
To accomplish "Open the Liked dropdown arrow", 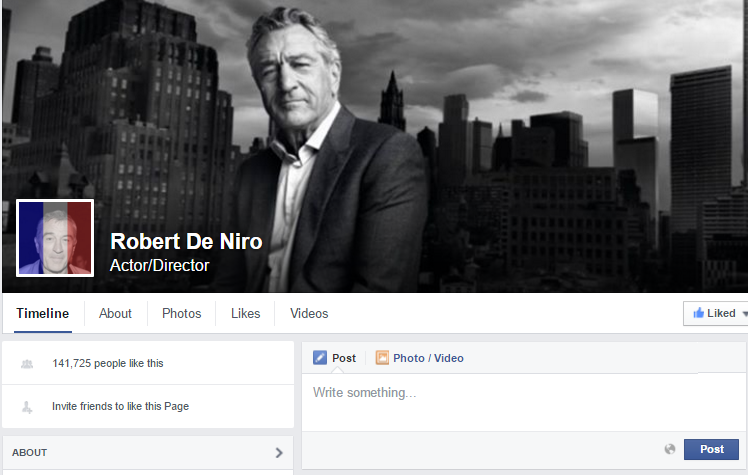I will (x=745, y=314).
